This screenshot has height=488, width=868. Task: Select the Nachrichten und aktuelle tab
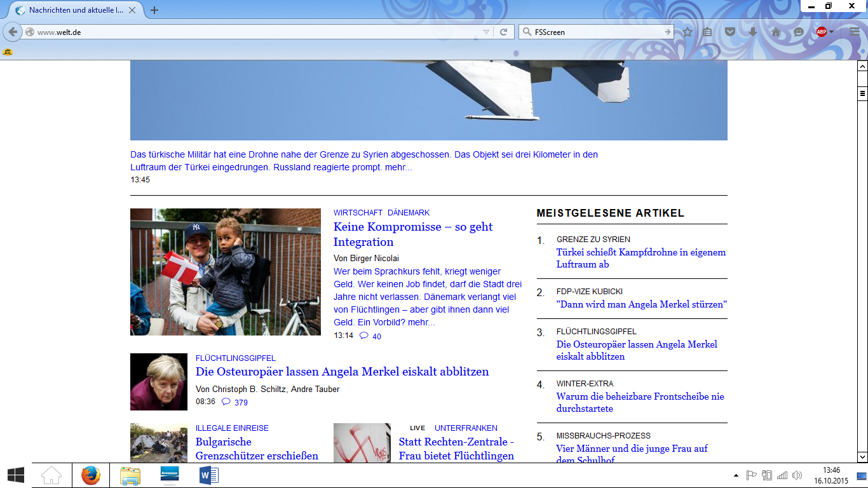pyautogui.click(x=75, y=10)
